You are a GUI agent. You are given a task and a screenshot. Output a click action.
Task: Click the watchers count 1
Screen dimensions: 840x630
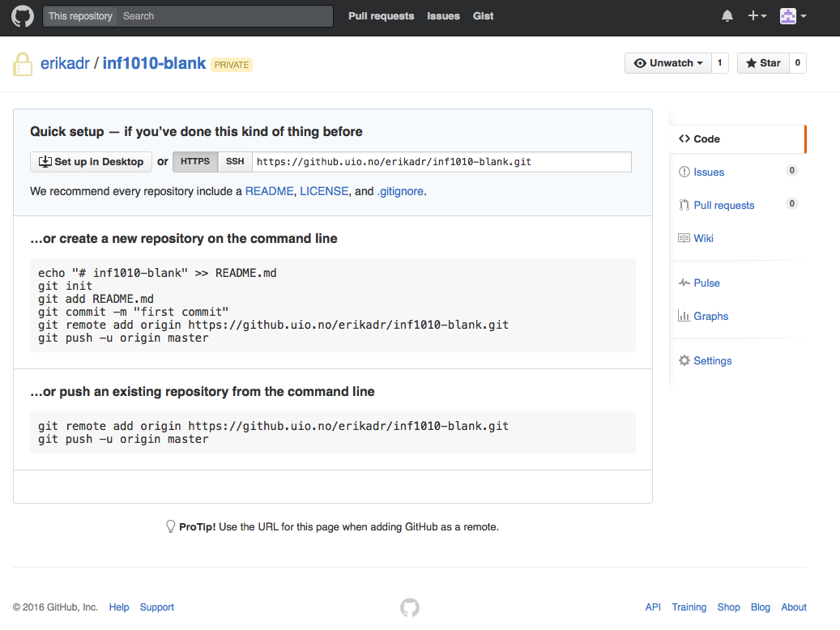coord(719,63)
